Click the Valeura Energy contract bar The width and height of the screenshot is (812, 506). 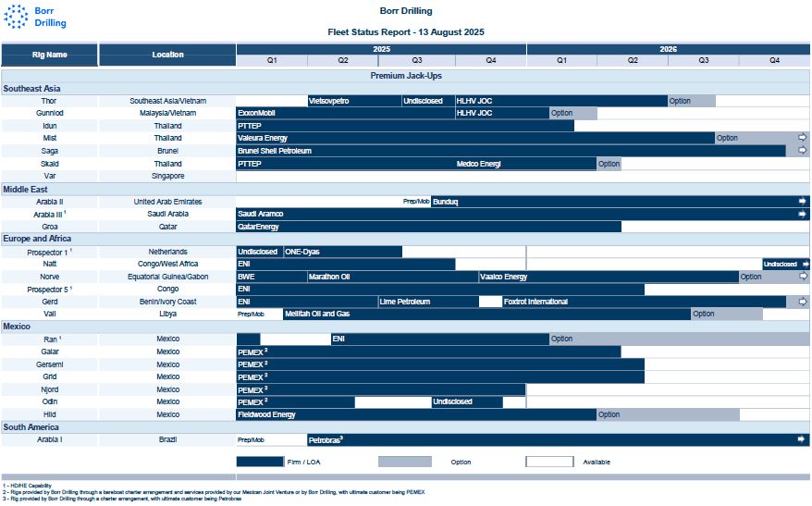click(475, 138)
